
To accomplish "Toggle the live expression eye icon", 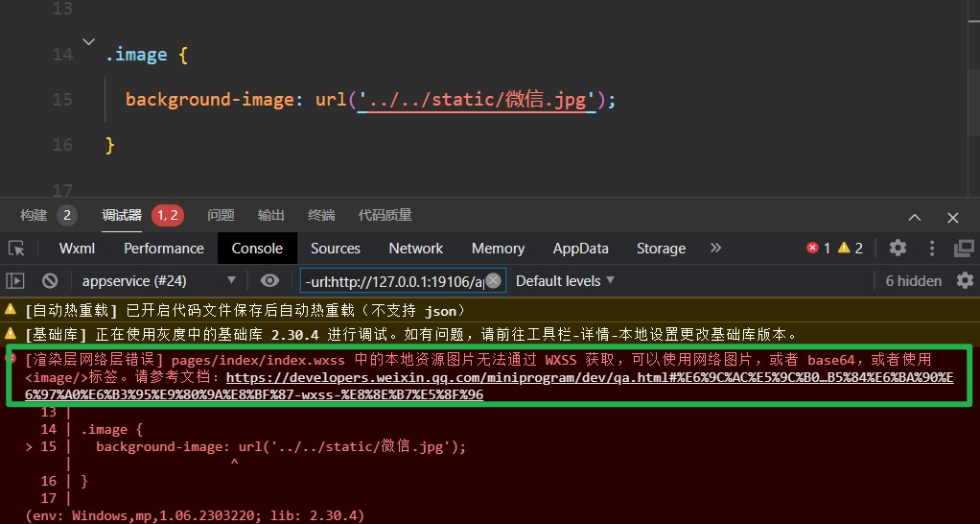I will click(270, 281).
